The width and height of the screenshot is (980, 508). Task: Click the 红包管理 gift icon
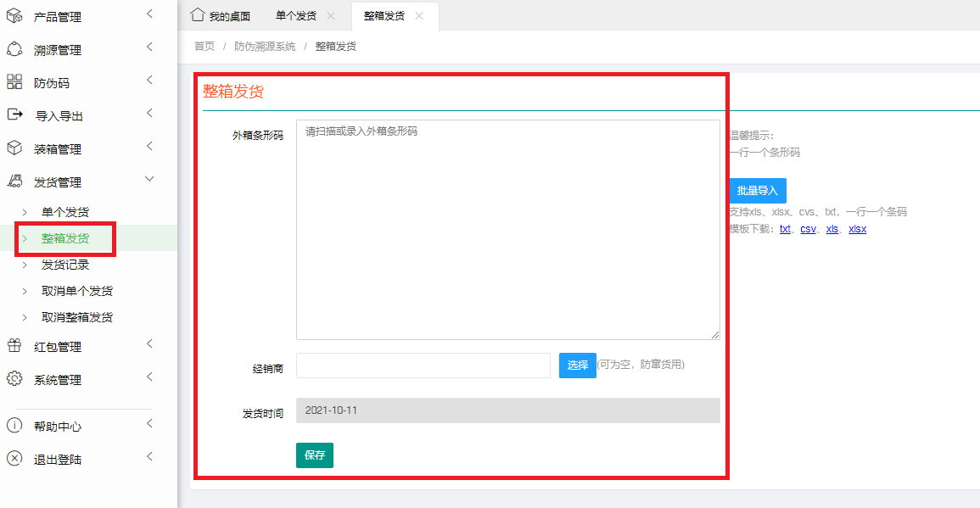click(14, 346)
